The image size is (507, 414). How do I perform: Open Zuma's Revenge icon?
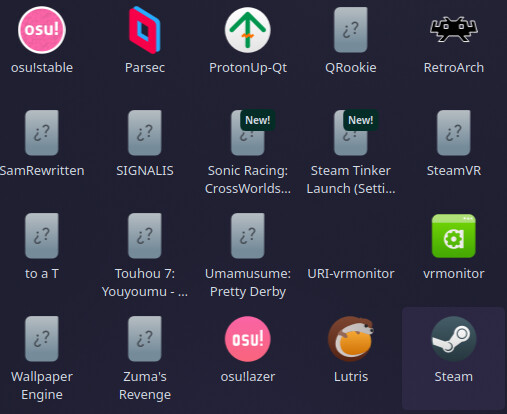(145, 339)
